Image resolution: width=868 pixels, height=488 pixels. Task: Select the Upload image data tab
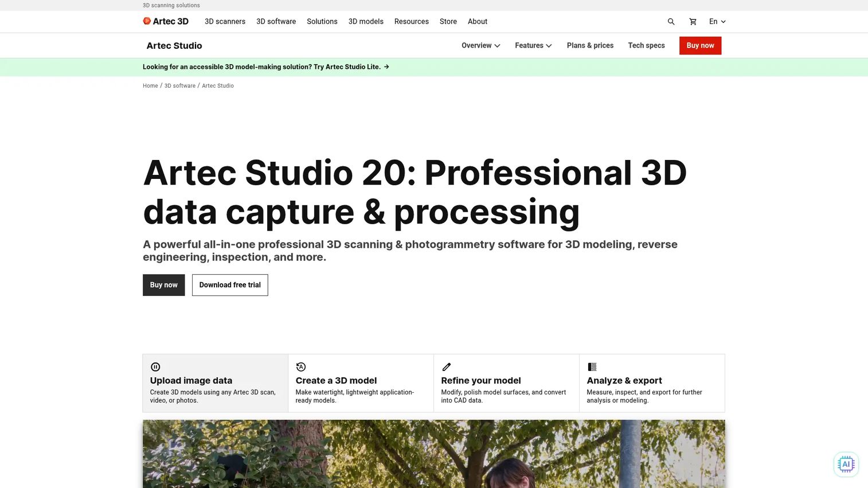[216, 383]
